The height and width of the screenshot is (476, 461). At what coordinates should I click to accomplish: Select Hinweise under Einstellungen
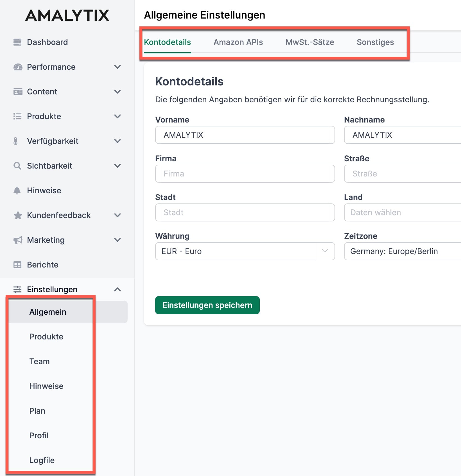[46, 386]
